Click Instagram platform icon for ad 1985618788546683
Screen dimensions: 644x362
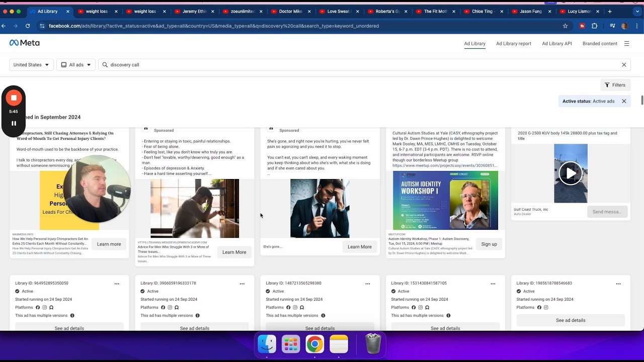point(546,308)
